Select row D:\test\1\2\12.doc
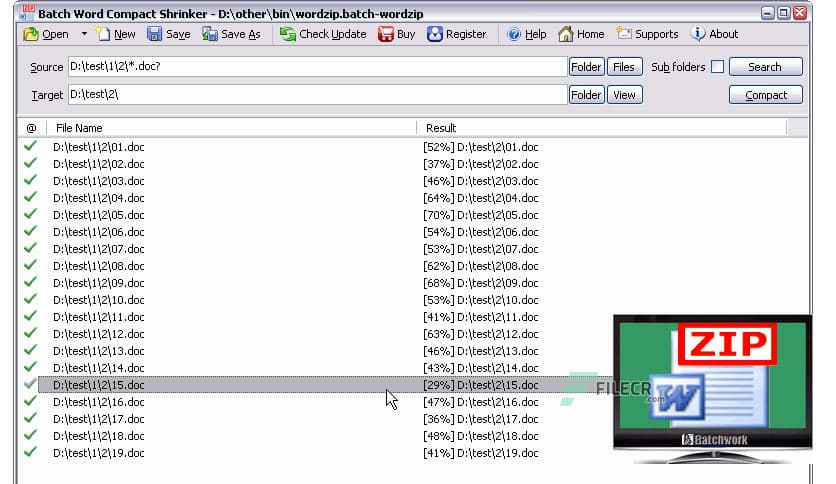 99,334
